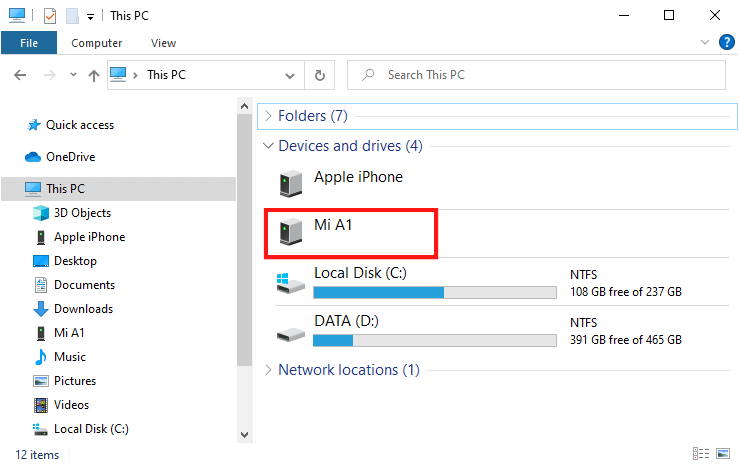Click the Apple iPhone label in drives list

[x=359, y=177]
